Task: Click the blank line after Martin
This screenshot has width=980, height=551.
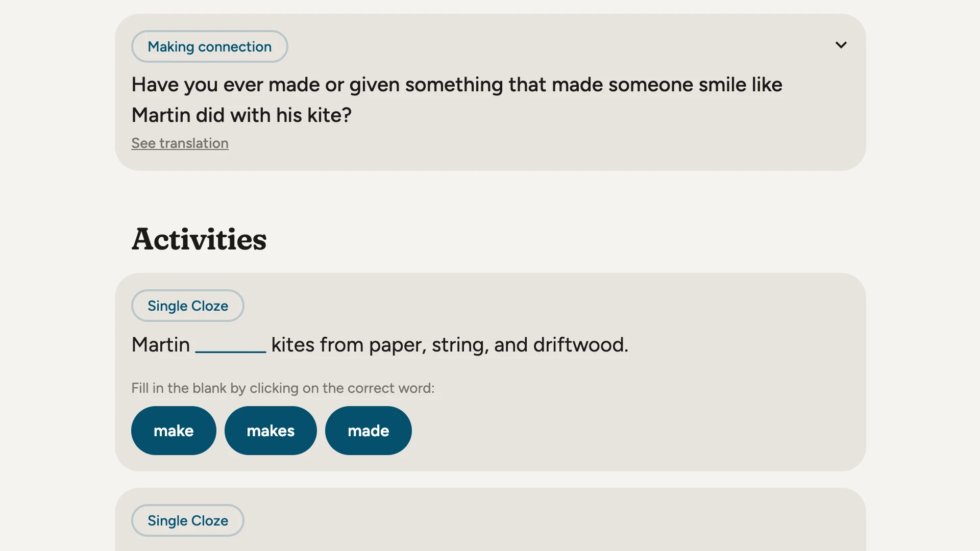Action: point(231,347)
